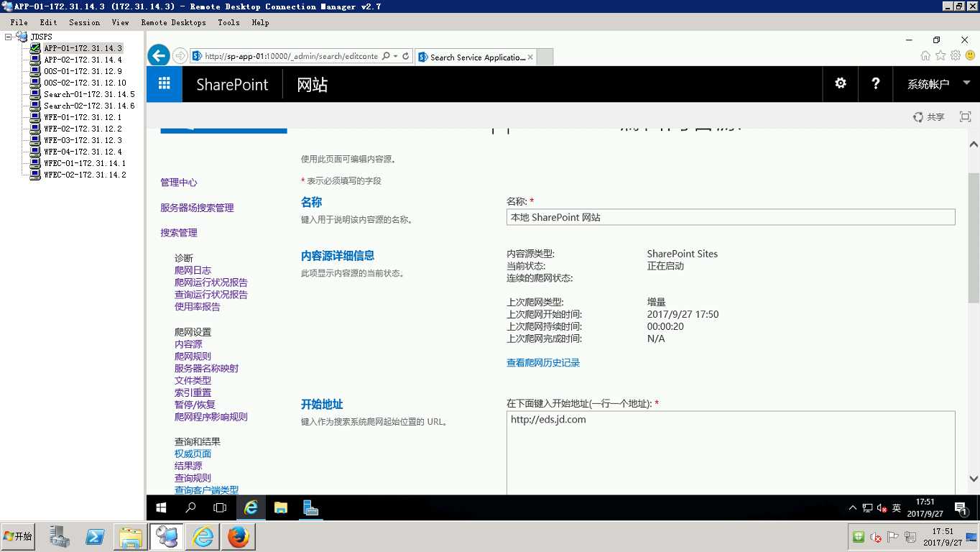Open 管理中心 link
This screenshot has width=980, height=552.
click(178, 183)
